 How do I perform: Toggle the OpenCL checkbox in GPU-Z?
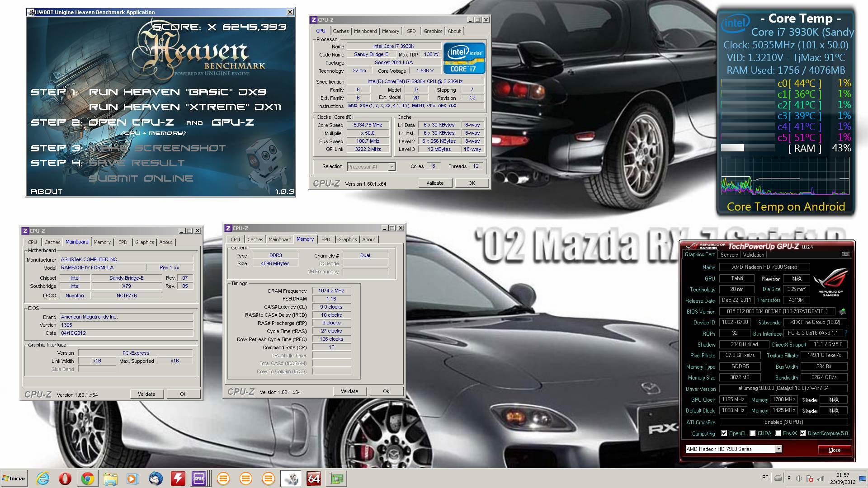coord(724,433)
